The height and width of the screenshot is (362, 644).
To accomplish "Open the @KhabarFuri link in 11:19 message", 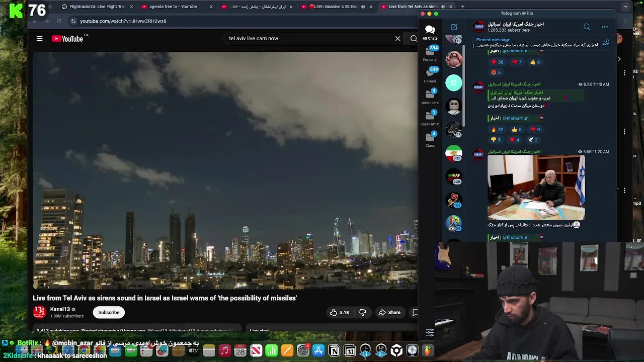I will point(515,118).
